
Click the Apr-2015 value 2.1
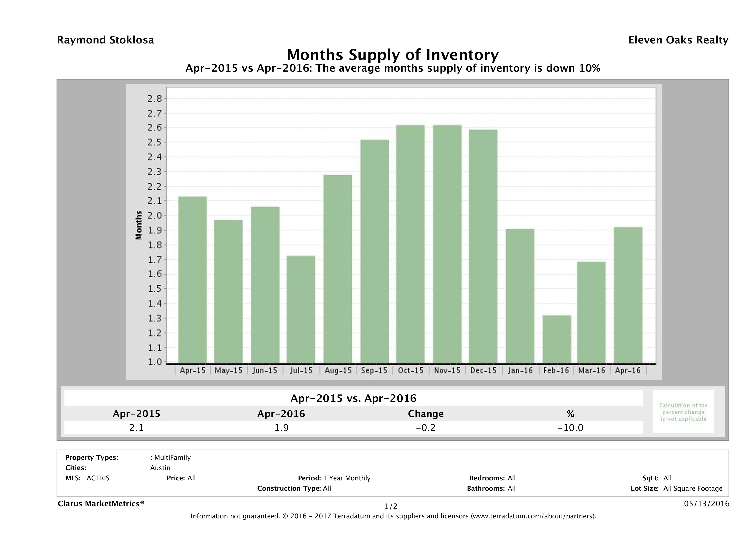click(x=137, y=428)
